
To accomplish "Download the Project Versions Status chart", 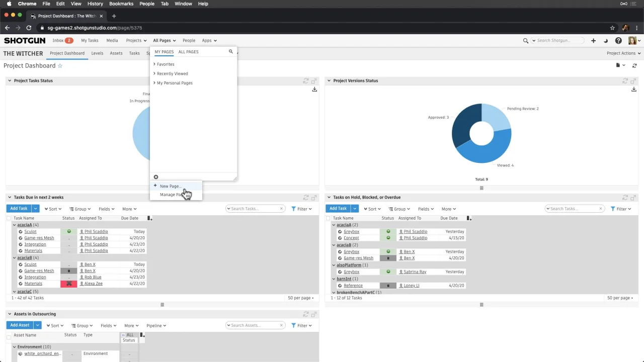I will [633, 89].
